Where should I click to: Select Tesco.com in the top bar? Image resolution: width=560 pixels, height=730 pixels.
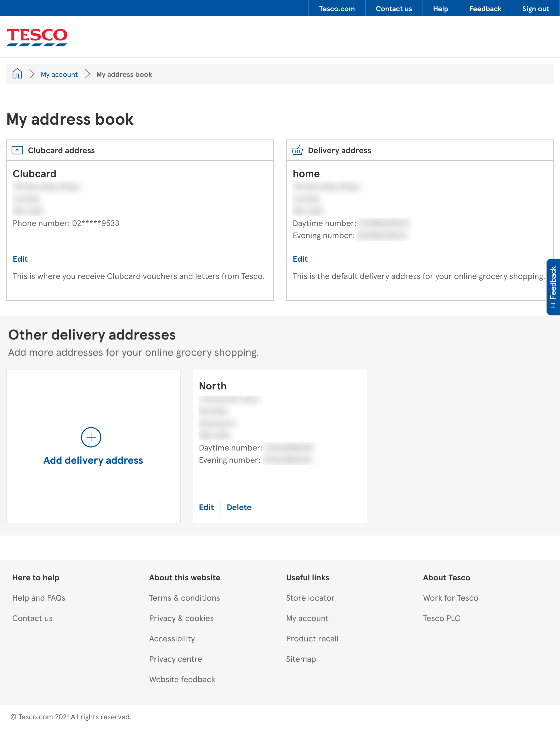(x=336, y=8)
